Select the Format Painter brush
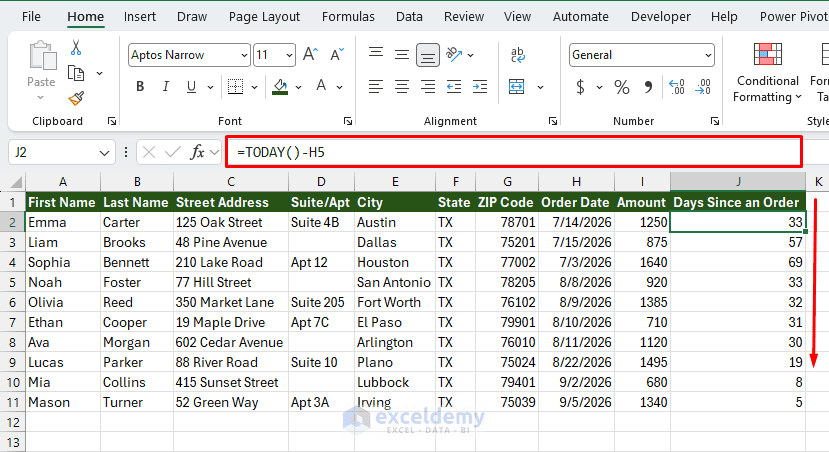The width and height of the screenshot is (829, 452). (x=76, y=98)
